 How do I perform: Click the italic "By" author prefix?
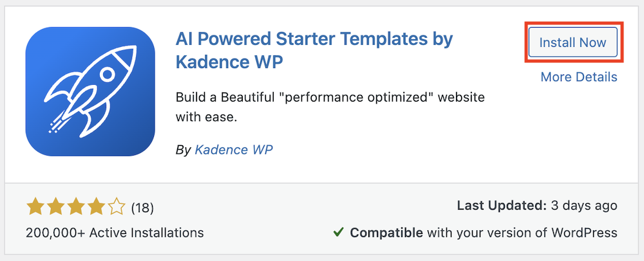tap(183, 150)
